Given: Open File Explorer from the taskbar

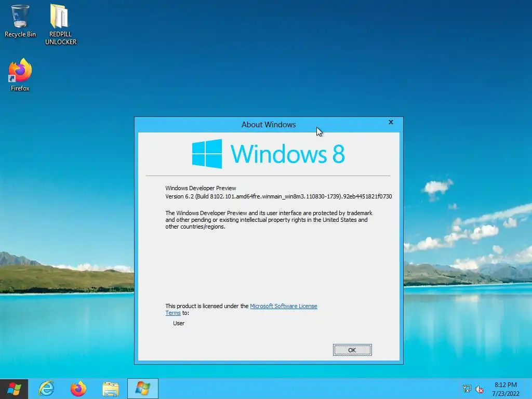Looking at the screenshot, I should 111,389.
